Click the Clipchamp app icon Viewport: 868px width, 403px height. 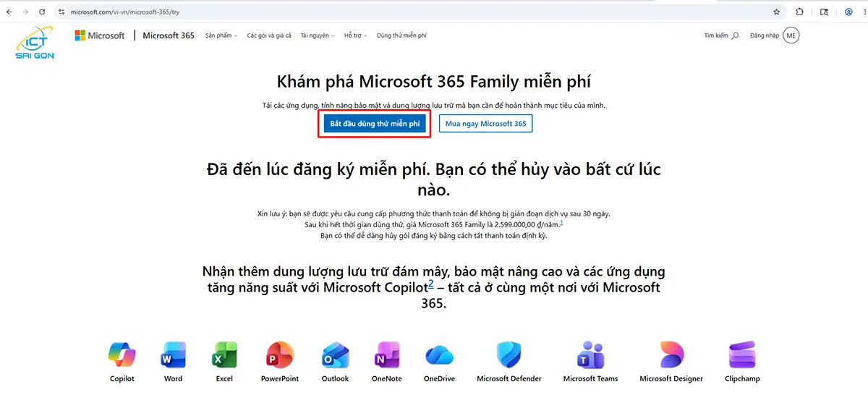(742, 355)
